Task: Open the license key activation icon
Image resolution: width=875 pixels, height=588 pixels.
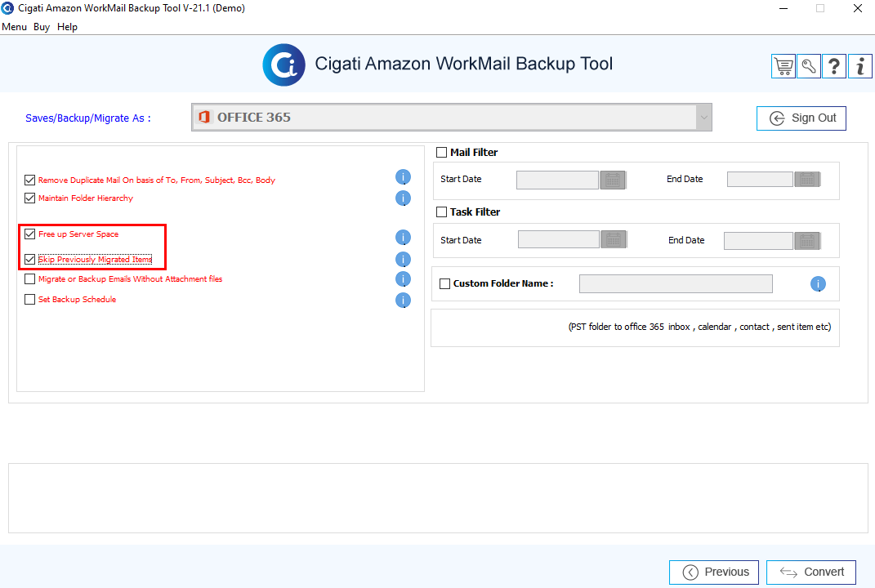Action: tap(809, 66)
